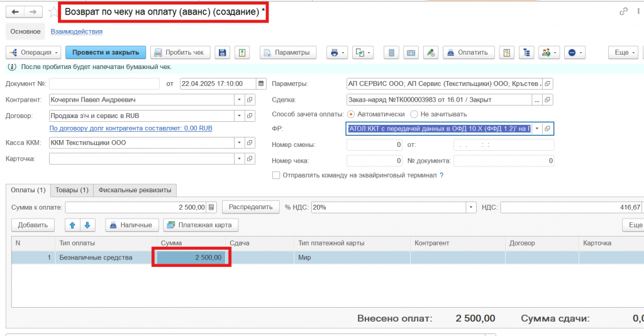644x336 pixels.
Task: Enable sending command to acquiring terminal
Action: coord(276,175)
